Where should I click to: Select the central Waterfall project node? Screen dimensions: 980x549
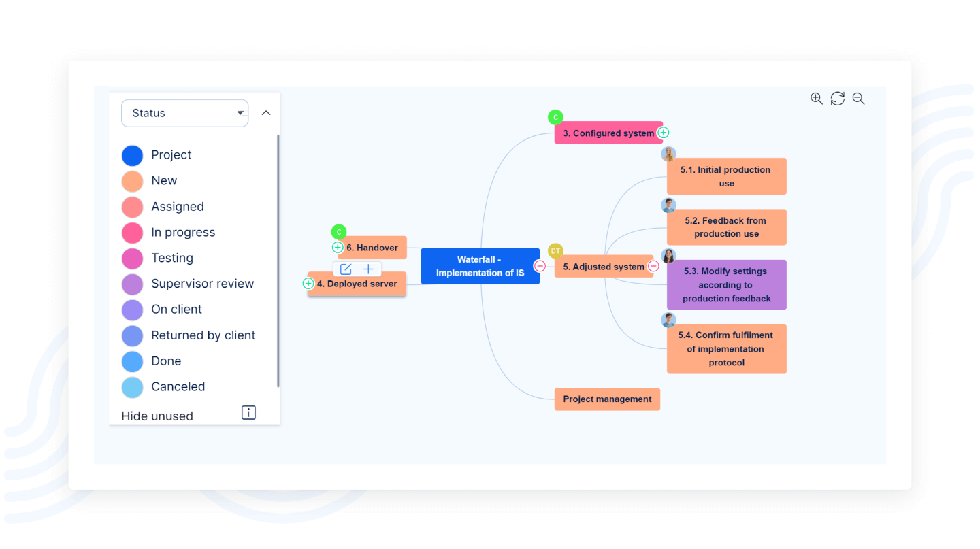click(x=480, y=266)
